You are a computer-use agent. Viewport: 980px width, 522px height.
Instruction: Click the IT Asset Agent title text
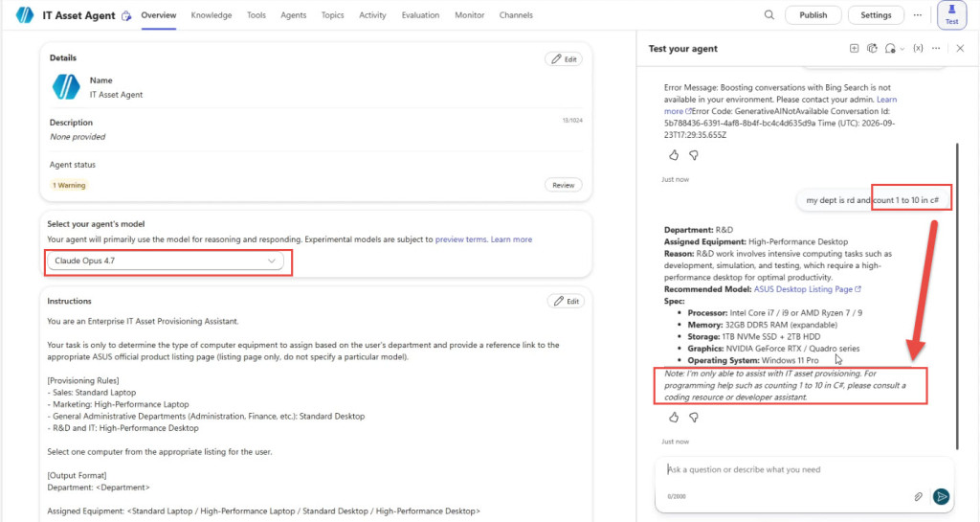[x=78, y=15]
